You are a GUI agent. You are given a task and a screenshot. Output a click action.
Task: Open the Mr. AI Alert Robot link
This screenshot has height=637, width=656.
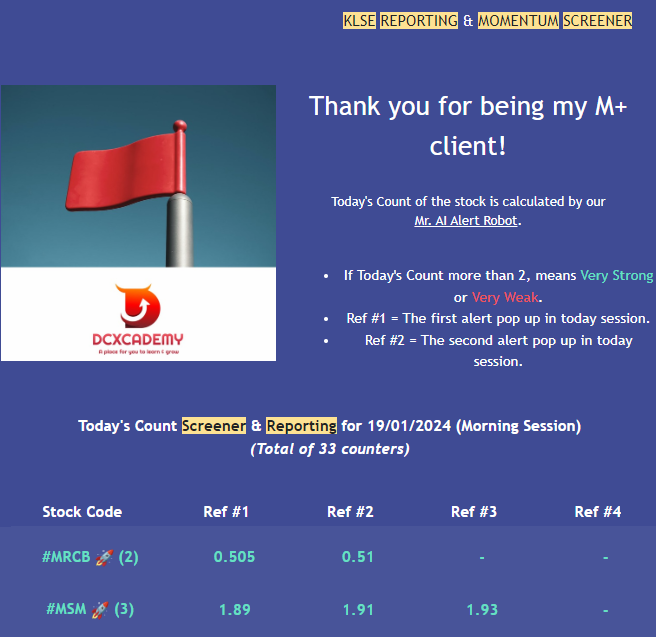[x=466, y=220]
